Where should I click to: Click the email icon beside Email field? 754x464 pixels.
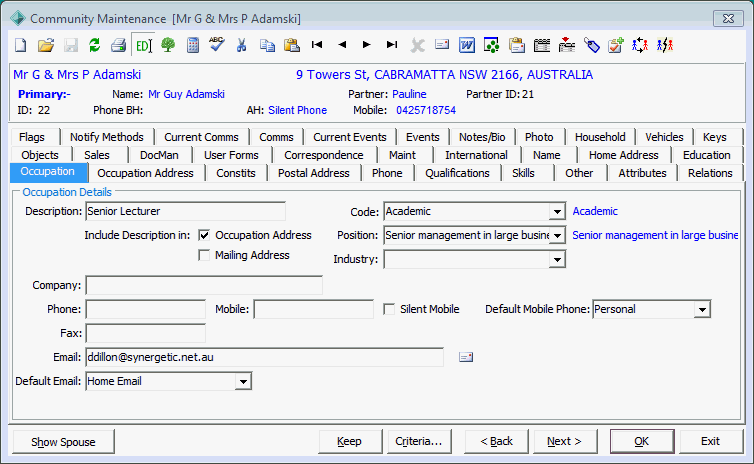point(466,357)
